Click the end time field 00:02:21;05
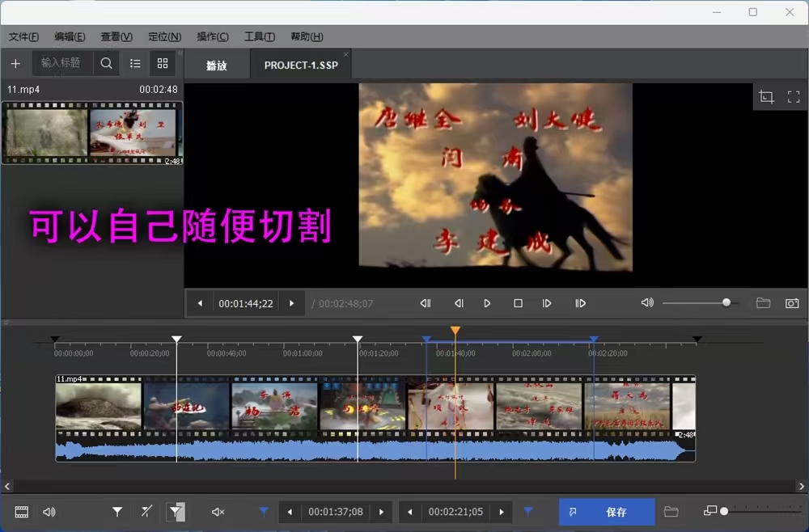Viewport: 809px width, 532px height. (455, 512)
